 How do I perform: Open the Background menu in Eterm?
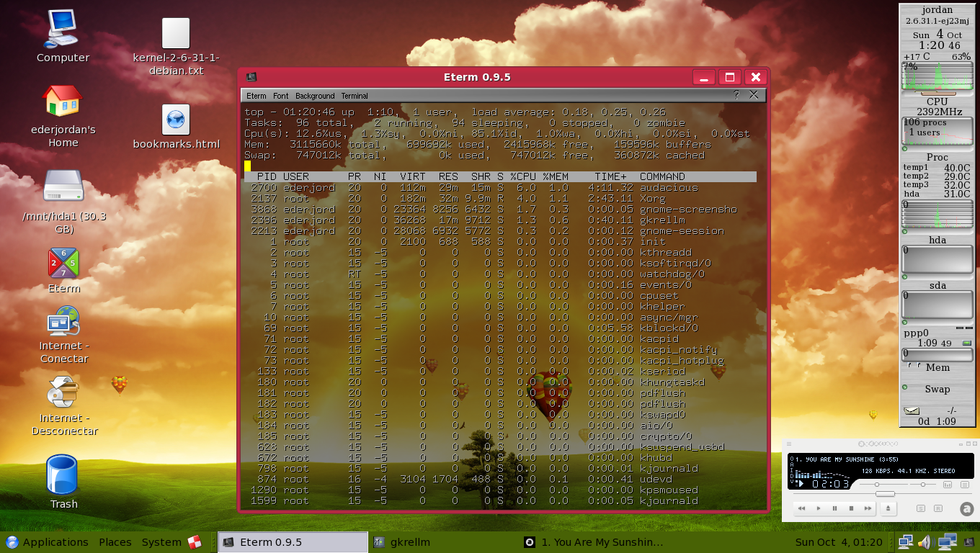pos(315,96)
